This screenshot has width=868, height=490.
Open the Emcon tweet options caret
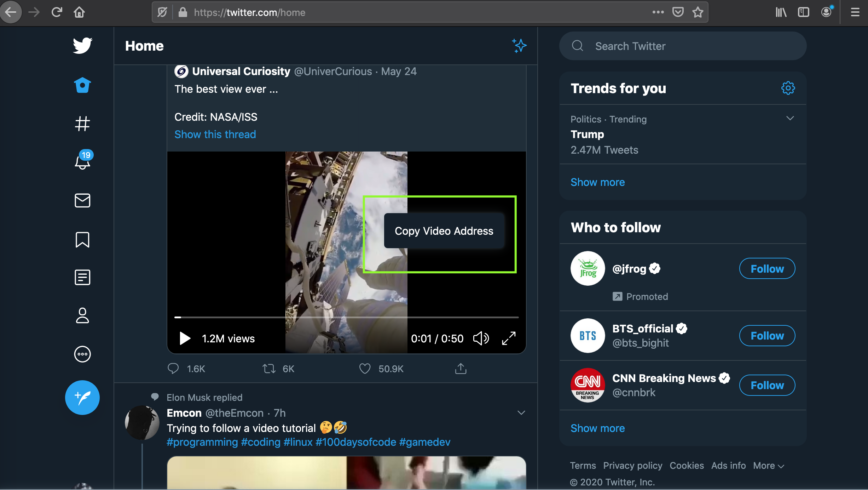521,412
